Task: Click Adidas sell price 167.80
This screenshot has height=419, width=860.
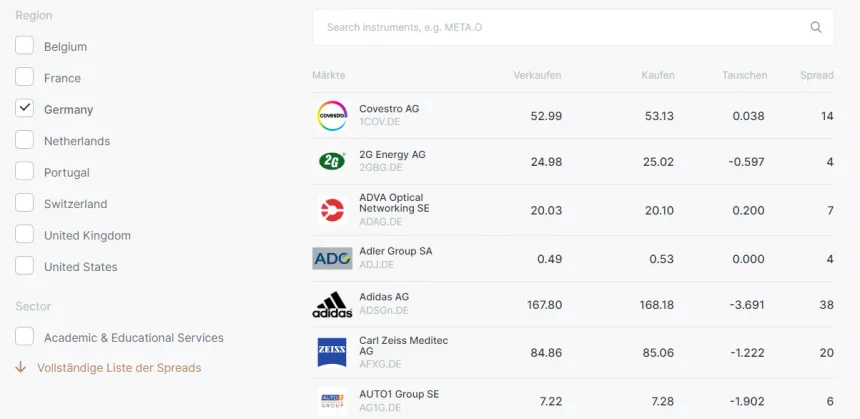Action: [544, 304]
